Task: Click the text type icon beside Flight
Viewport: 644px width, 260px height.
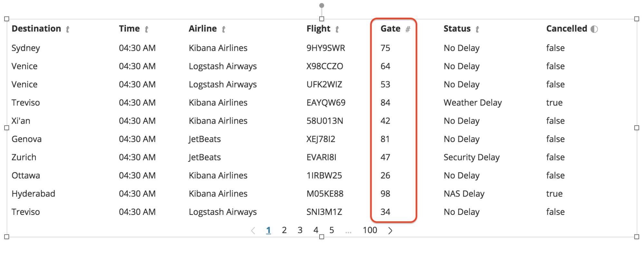Action: coord(337,30)
